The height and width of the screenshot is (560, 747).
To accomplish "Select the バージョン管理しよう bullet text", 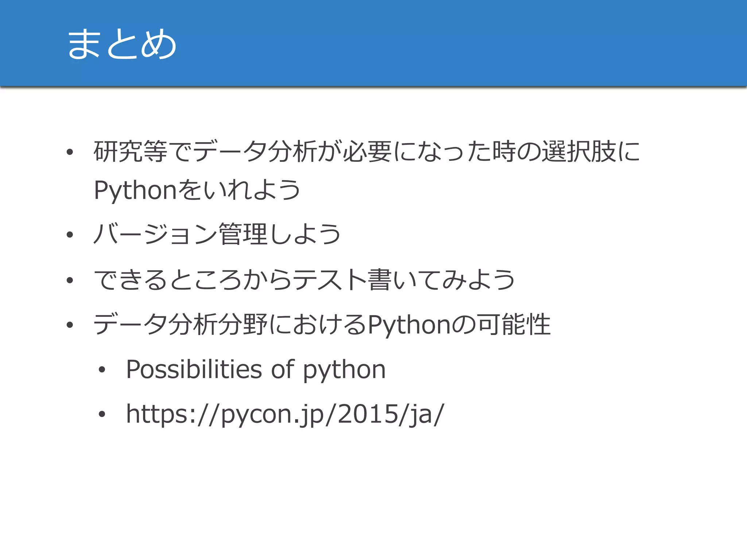I will click(x=217, y=234).
